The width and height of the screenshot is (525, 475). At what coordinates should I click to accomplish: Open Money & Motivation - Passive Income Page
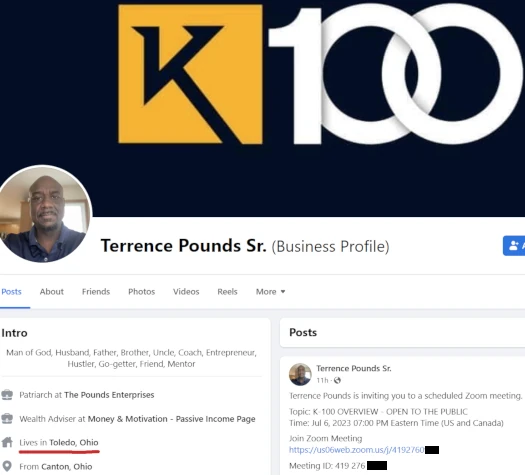(171, 419)
